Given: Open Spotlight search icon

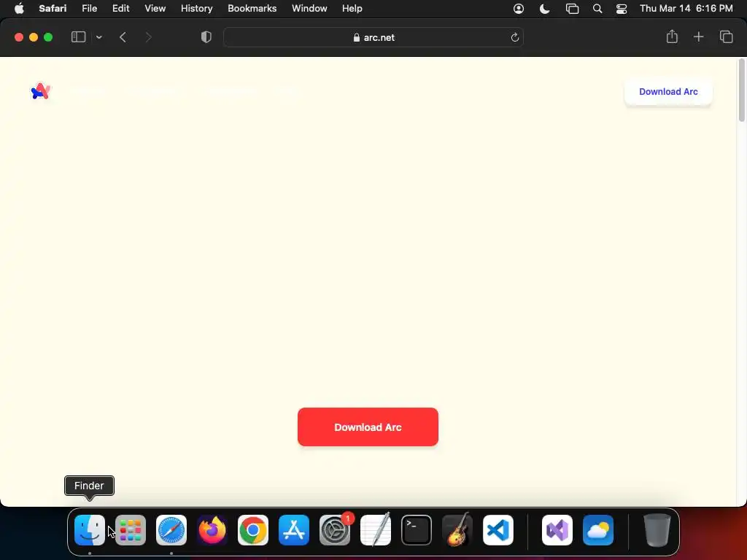Looking at the screenshot, I should click(x=597, y=9).
